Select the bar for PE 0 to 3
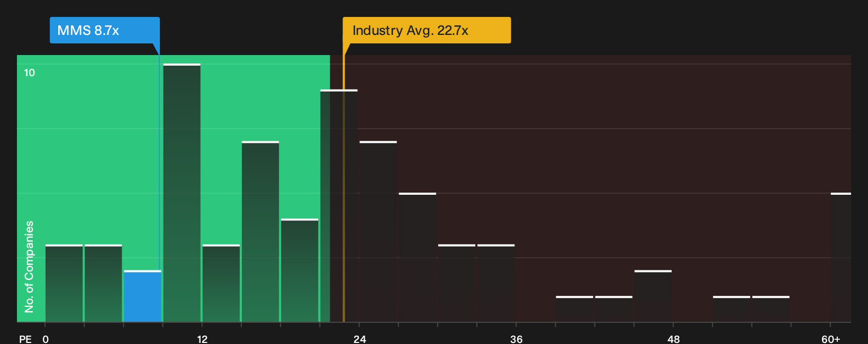868x344 pixels. (64, 283)
